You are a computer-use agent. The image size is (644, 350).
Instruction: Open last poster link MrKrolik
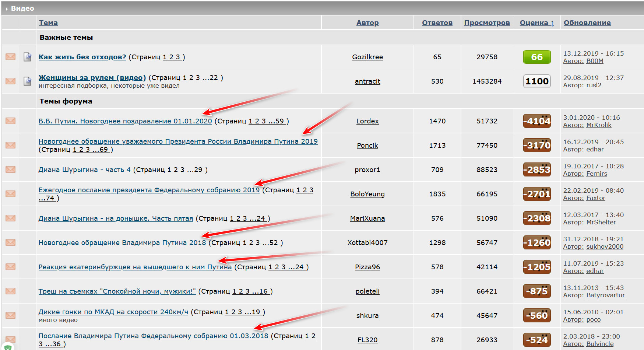pos(599,125)
